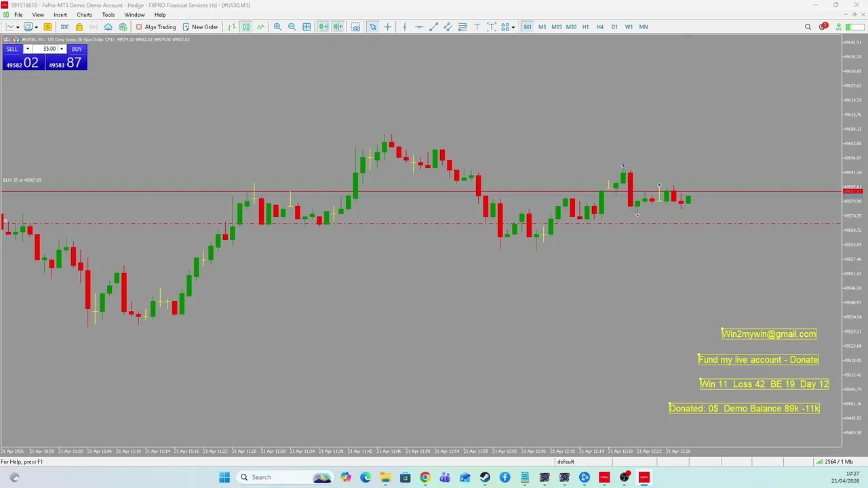Zoom in on the chart
The image size is (868, 488).
pyautogui.click(x=277, y=27)
